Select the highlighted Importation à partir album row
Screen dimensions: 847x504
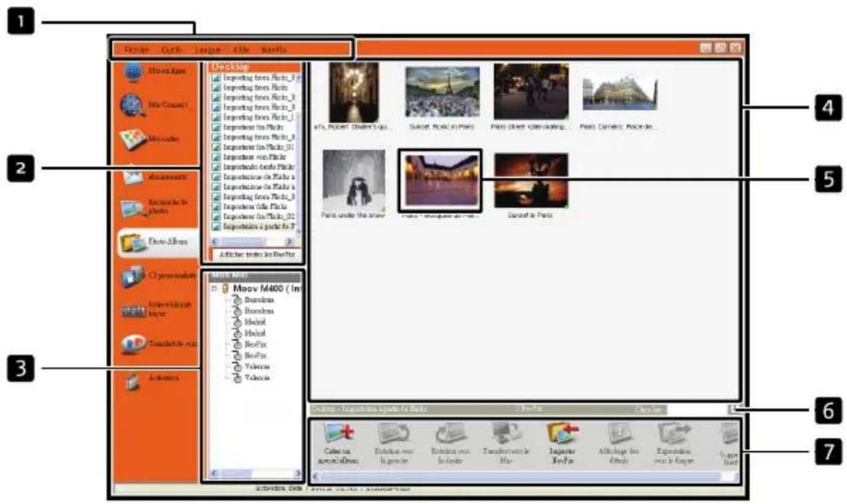(x=254, y=226)
